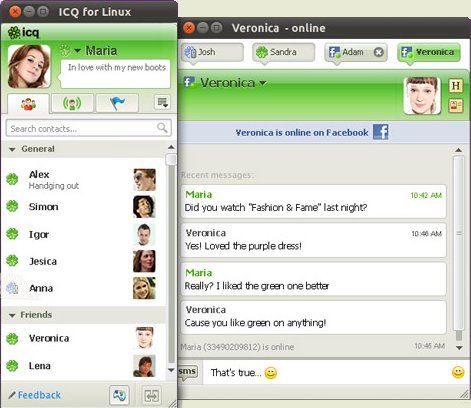Viewport: 471px width, 408px height.
Task: Open Veronica's contact card icon
Action: click(455, 106)
